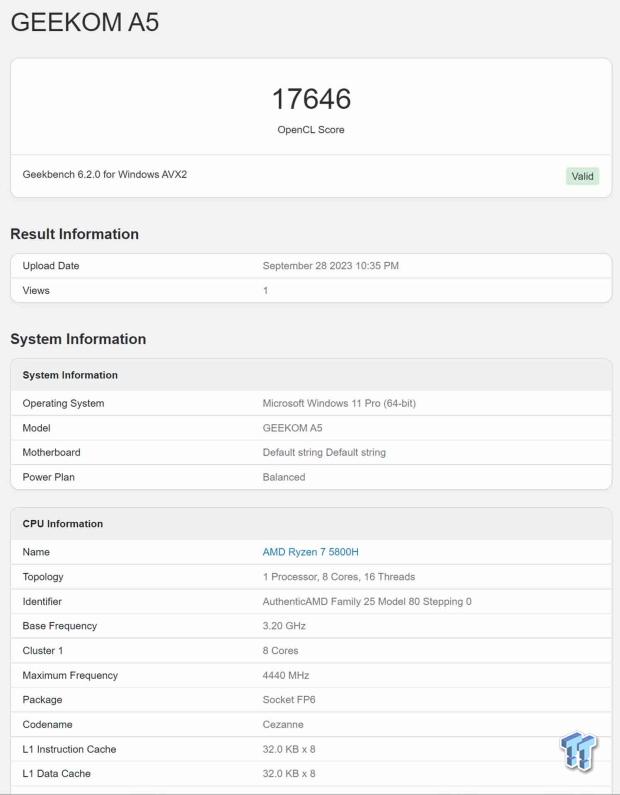Click the L1 Instruction Cache row label
The image size is (620, 795).
click(x=69, y=749)
